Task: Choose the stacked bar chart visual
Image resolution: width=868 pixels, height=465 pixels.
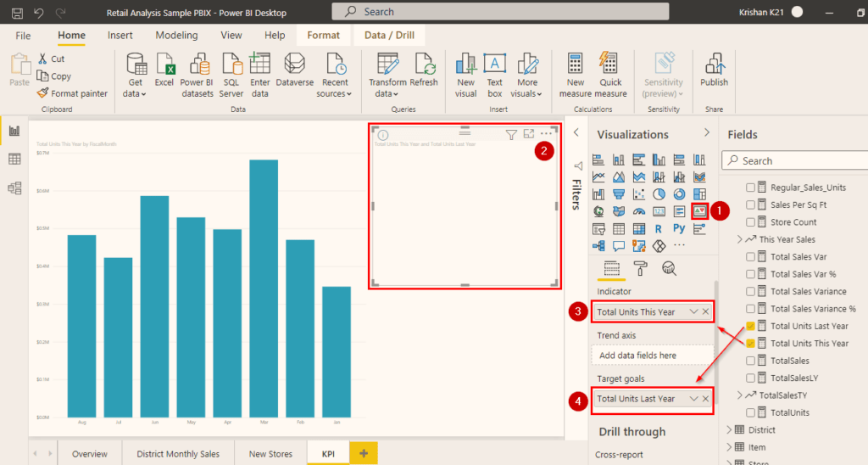Action: point(598,160)
